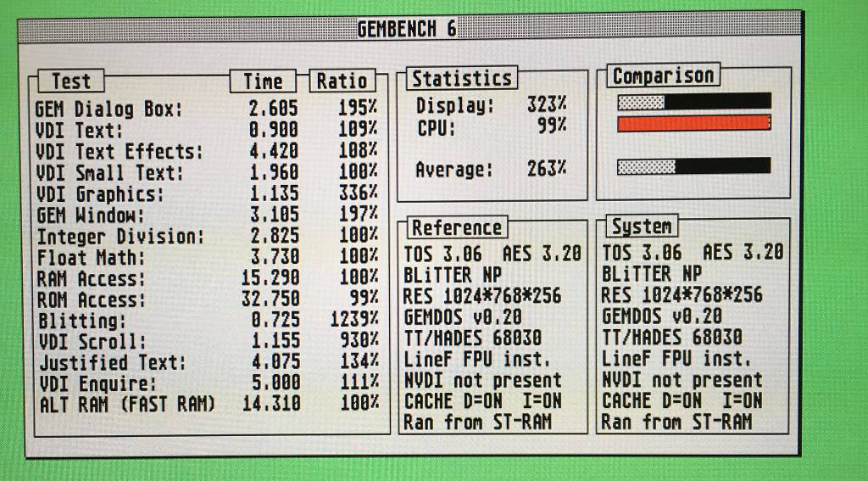Image resolution: width=868 pixels, height=481 pixels.
Task: Select the Time column header
Action: pos(263,81)
